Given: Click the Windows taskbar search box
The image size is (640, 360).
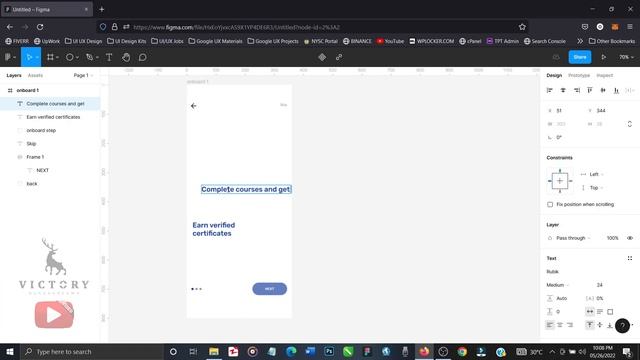Looking at the screenshot, I should pyautogui.click(x=92, y=351).
